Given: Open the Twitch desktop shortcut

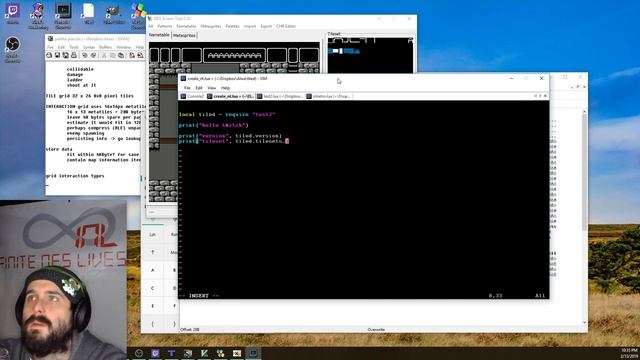Looking at the screenshot, I should 13,12.
